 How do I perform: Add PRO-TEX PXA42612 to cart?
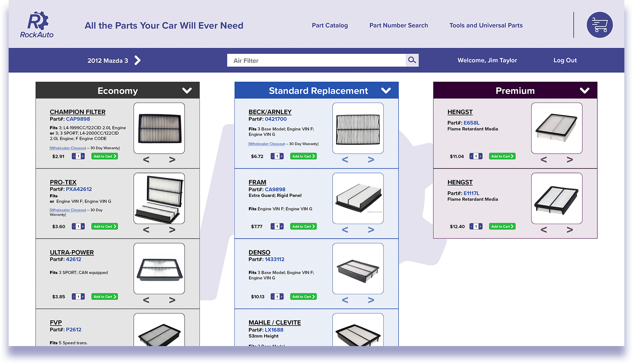pyautogui.click(x=105, y=226)
